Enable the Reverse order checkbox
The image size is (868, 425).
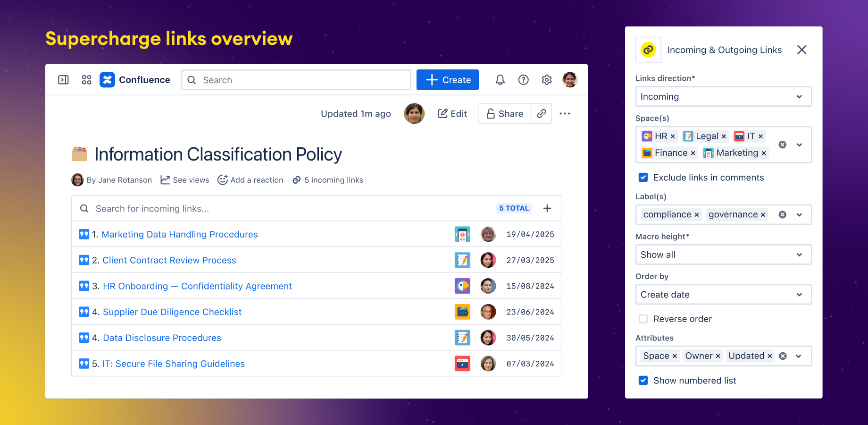click(x=643, y=319)
